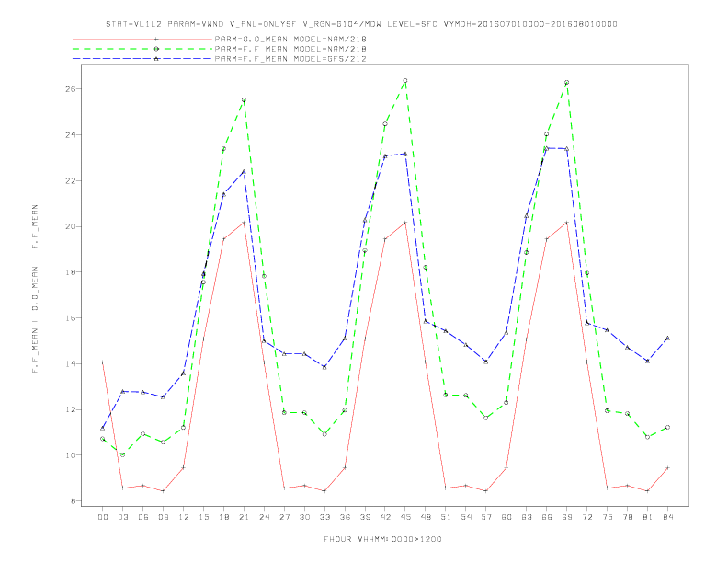Viewport: 728px width, 563px height.
Task: Click red observed marker at hour 09
Action: coord(163,491)
